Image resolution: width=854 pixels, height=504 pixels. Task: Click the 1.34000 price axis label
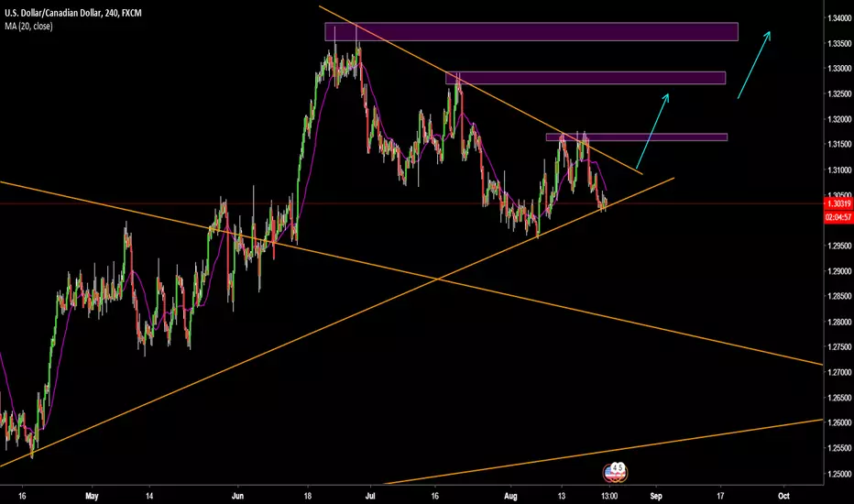[x=838, y=18]
